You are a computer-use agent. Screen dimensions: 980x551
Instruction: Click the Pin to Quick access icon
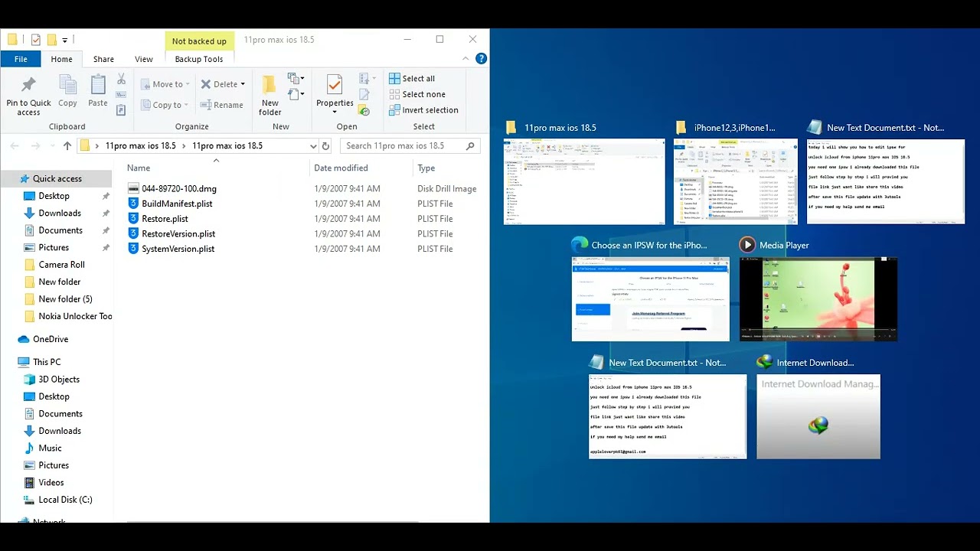click(28, 84)
